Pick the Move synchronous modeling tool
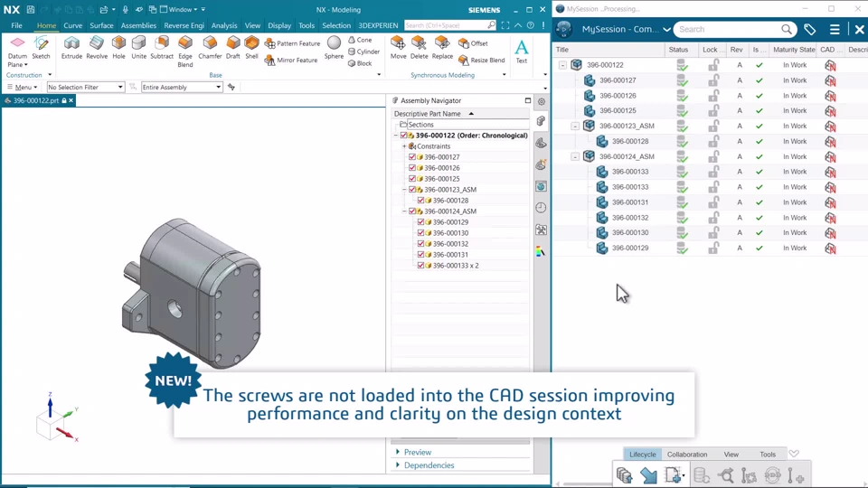Viewport: 868px width, 488px height. pyautogui.click(x=398, y=47)
